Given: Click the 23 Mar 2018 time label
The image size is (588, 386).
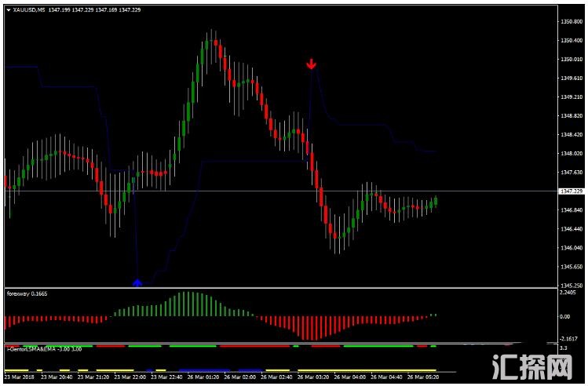Looking at the screenshot, I should 19,377.
